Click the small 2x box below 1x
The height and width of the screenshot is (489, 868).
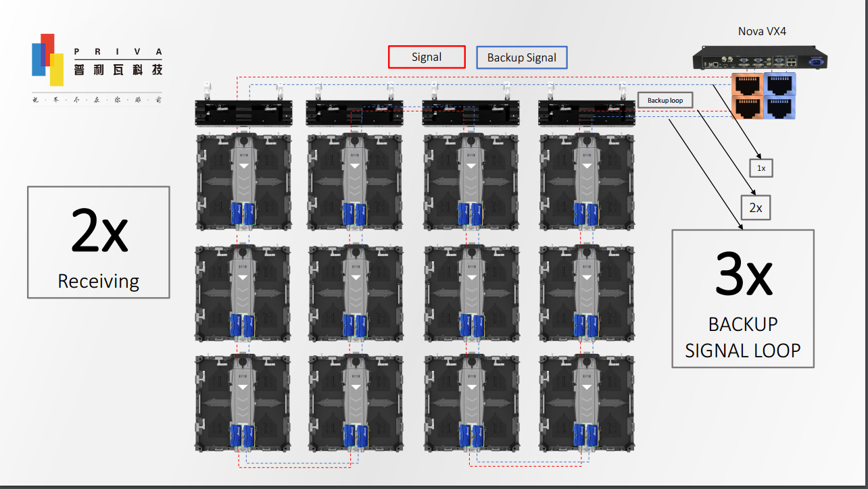(x=756, y=208)
